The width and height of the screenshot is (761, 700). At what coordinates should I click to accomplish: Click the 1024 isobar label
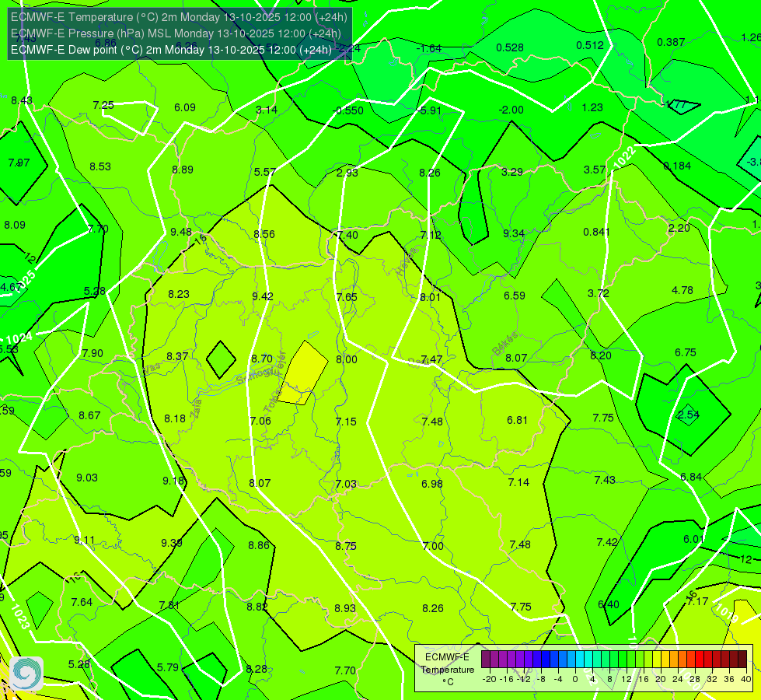click(19, 338)
